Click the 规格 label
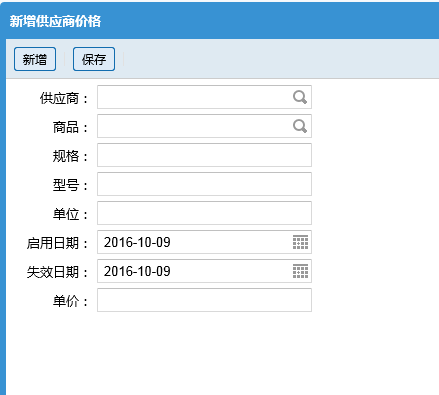Screen dimensions: 439x395 pyautogui.click(x=71, y=156)
